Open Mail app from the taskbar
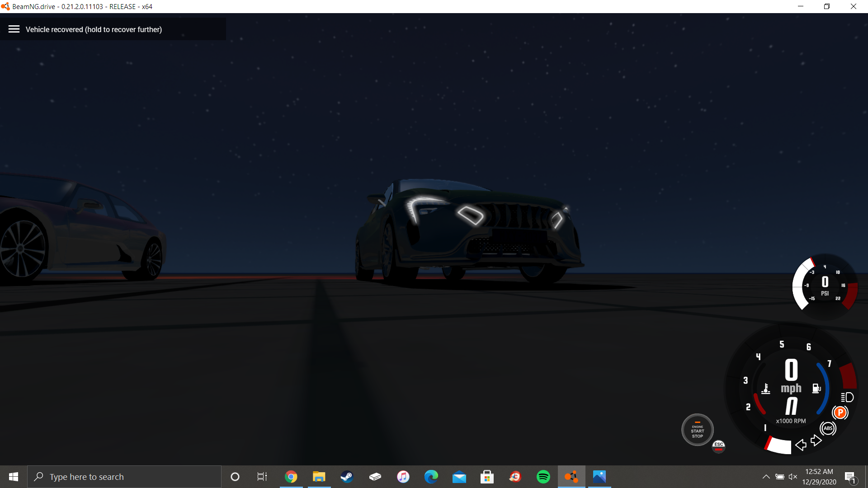The width and height of the screenshot is (868, 488). [459, 477]
